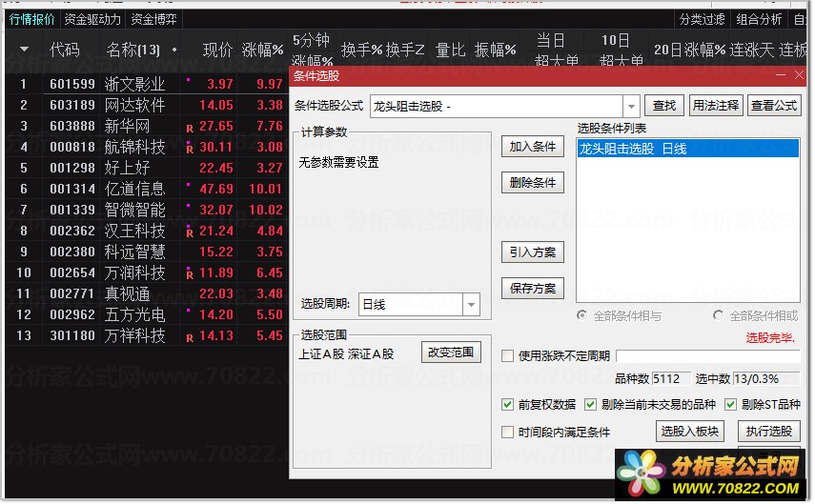The width and height of the screenshot is (815, 504).
Task: Open 选股周期 日线 dropdown
Action: click(471, 305)
